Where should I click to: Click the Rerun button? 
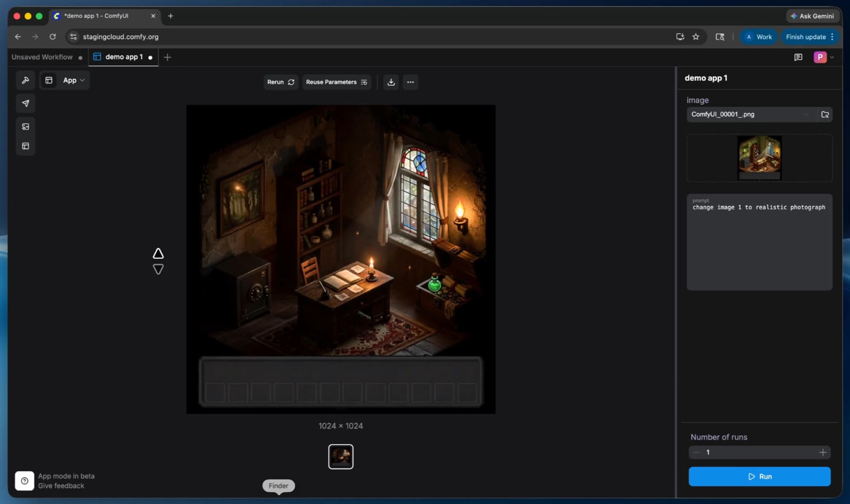pos(280,82)
